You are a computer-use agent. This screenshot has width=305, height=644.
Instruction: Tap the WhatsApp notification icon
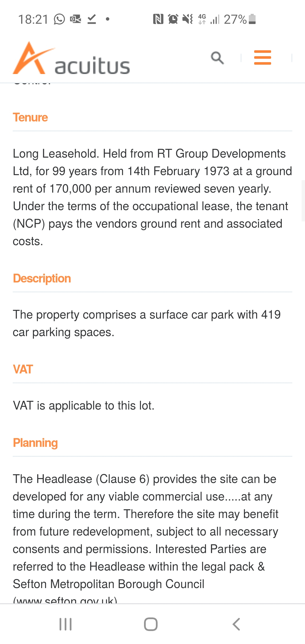pyautogui.click(x=59, y=19)
